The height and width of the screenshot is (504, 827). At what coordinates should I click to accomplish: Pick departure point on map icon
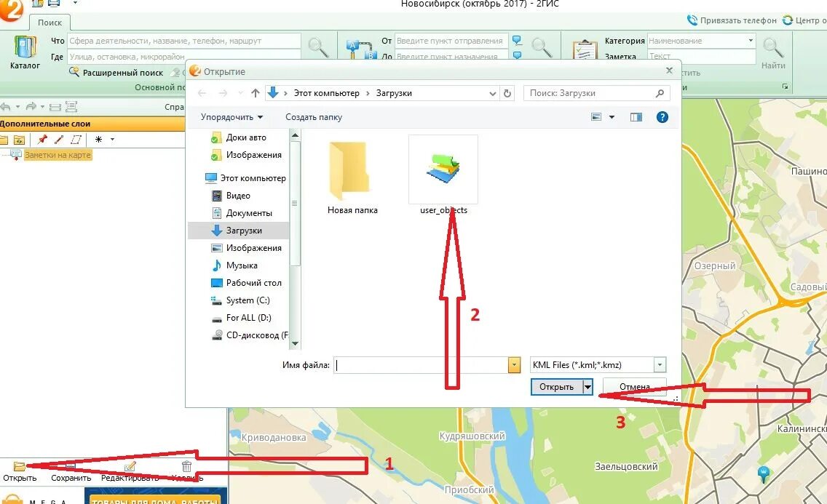pyautogui.click(x=518, y=41)
